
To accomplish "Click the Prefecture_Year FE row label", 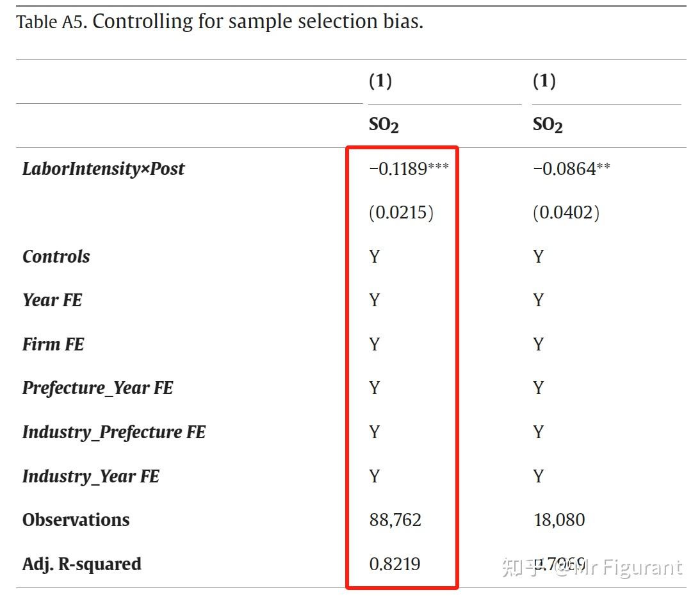I will pyautogui.click(x=97, y=388).
